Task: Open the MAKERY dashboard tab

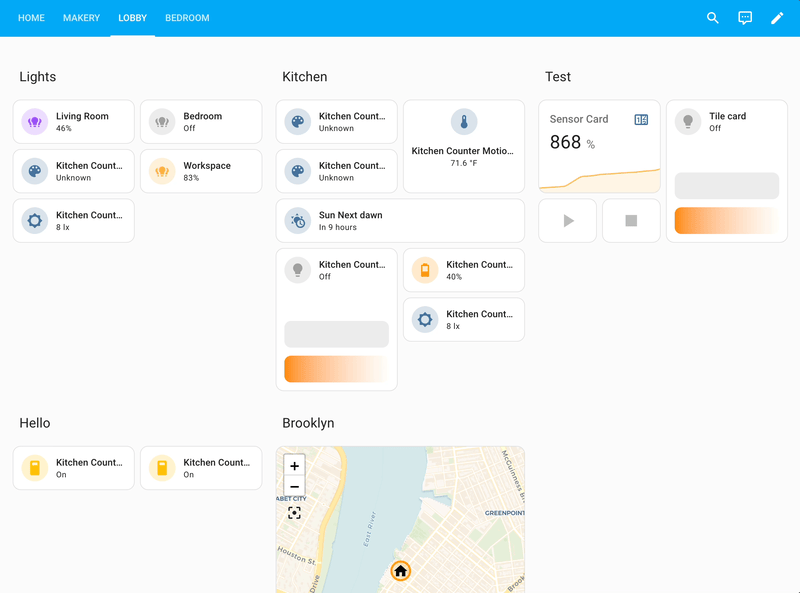Action: pyautogui.click(x=81, y=17)
